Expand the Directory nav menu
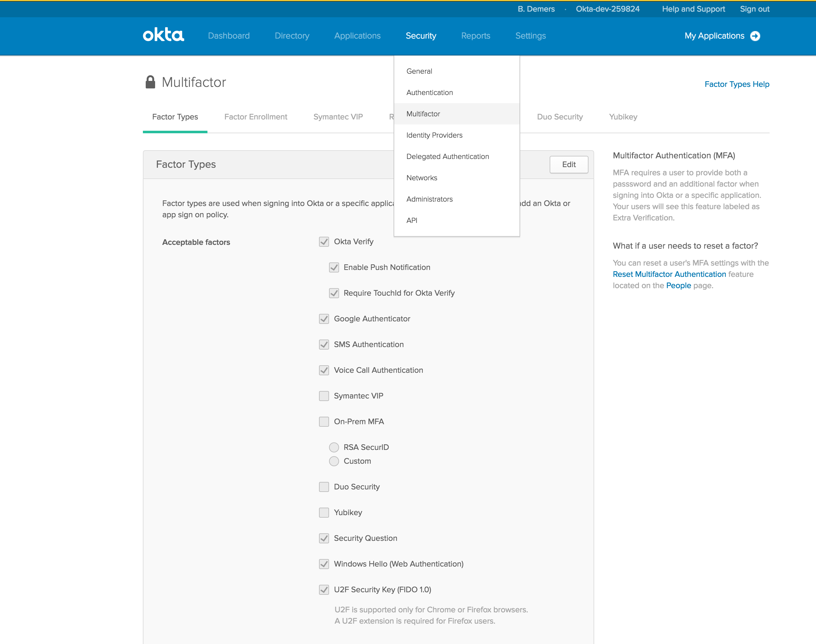The image size is (816, 644). [x=292, y=36]
